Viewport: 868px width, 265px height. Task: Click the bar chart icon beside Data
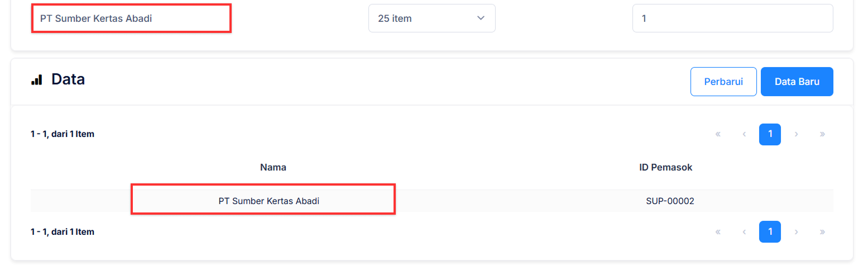[36, 80]
